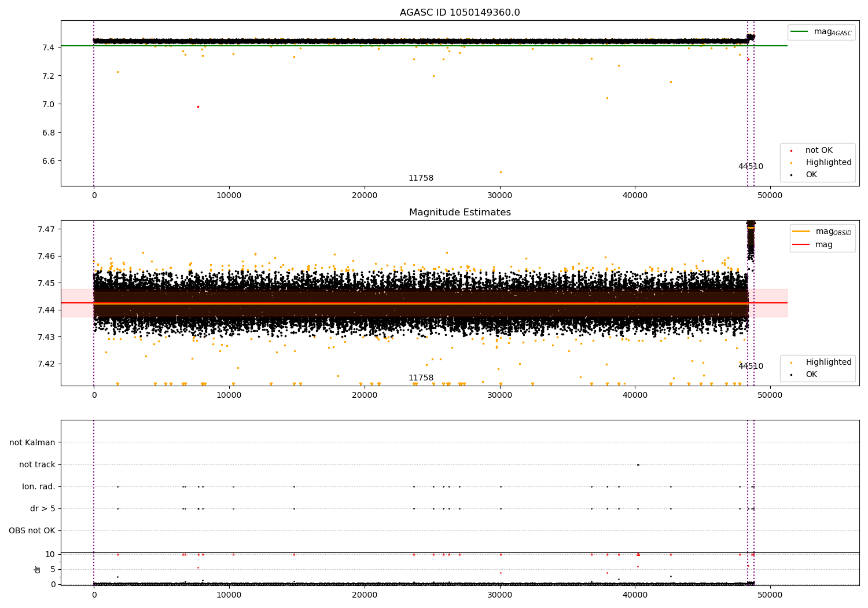Viewport: 868px width, 608px height.
Task: Click the green line sample in the top legend
Action: click(x=799, y=32)
